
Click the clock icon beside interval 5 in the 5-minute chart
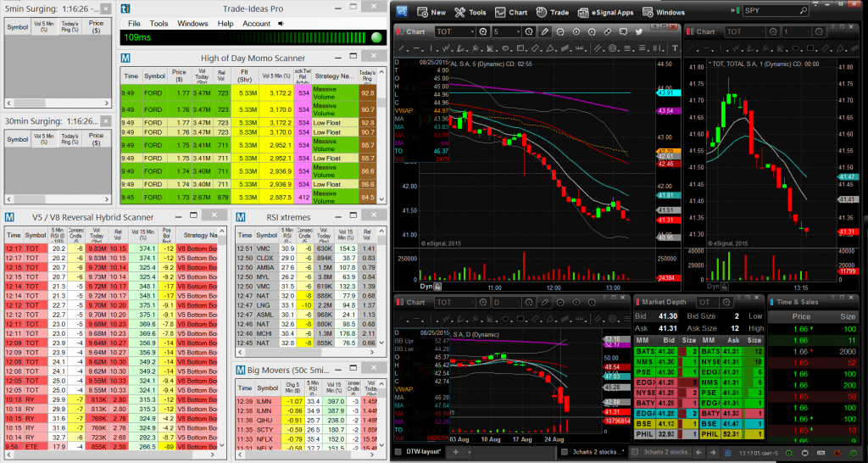click(529, 31)
